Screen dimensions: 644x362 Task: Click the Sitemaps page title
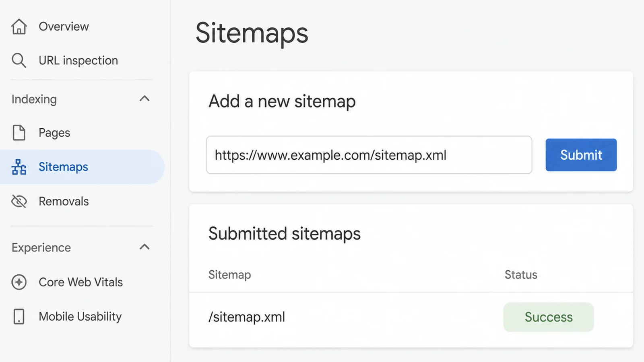(252, 33)
